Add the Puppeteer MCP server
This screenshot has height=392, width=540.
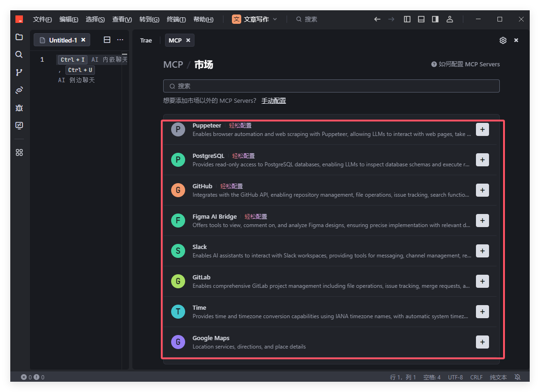pyautogui.click(x=482, y=129)
